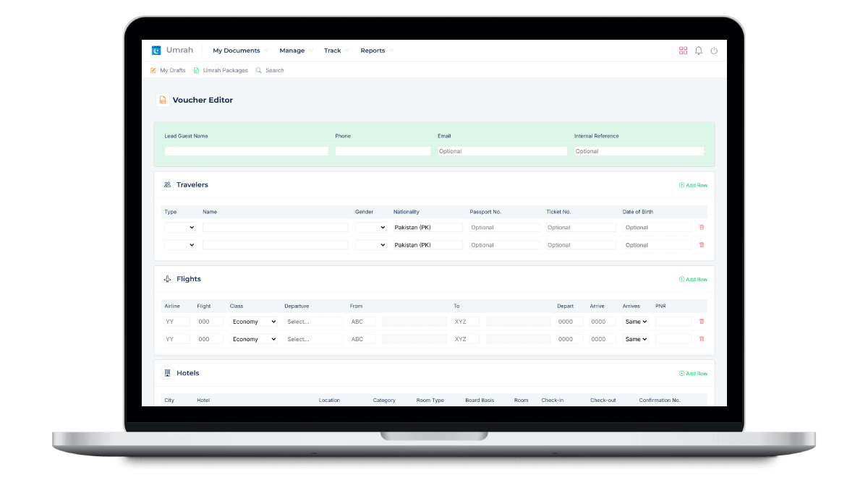This screenshot has height=488, width=868.
Task: Click Add Row in Hotels section
Action: pos(693,374)
